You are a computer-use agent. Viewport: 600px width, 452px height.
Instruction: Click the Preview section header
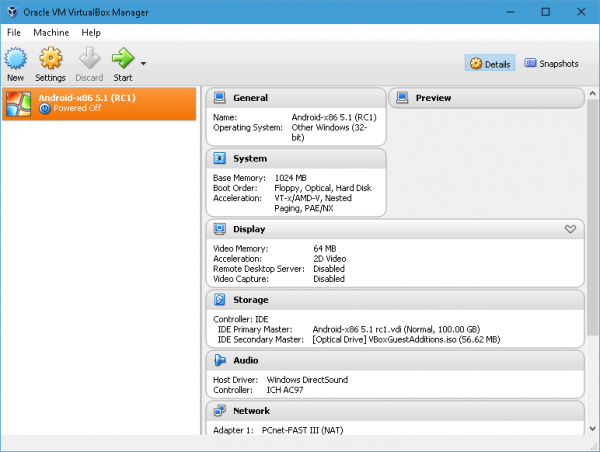486,98
